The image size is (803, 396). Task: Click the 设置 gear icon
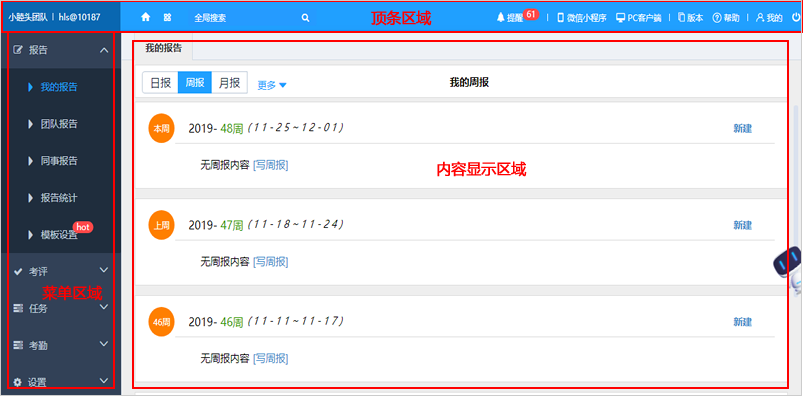(18, 382)
